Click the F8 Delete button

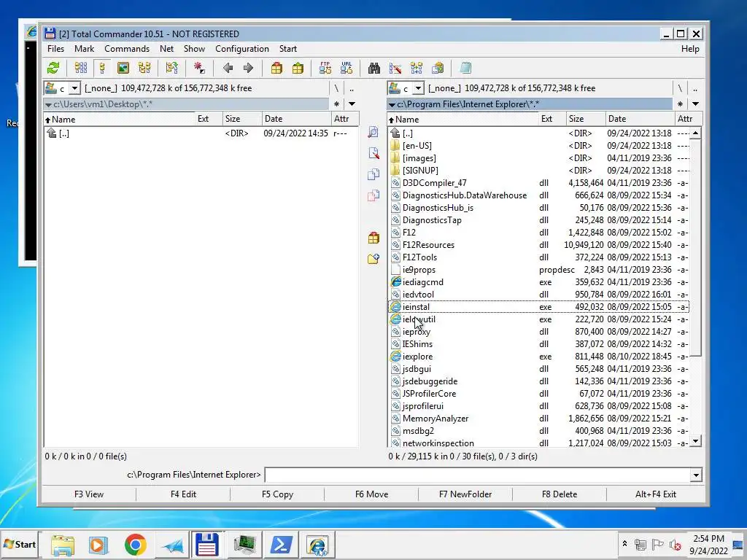(x=560, y=494)
